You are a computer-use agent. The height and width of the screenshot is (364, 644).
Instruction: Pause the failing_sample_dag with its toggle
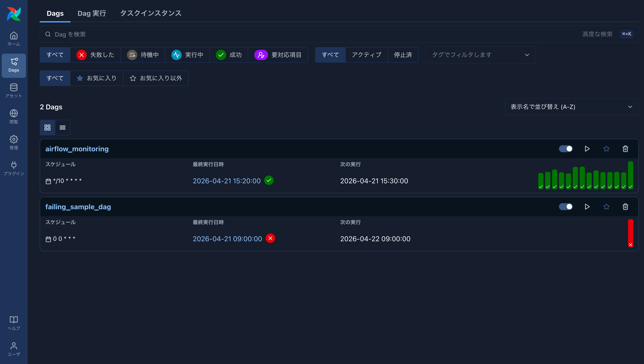566,207
